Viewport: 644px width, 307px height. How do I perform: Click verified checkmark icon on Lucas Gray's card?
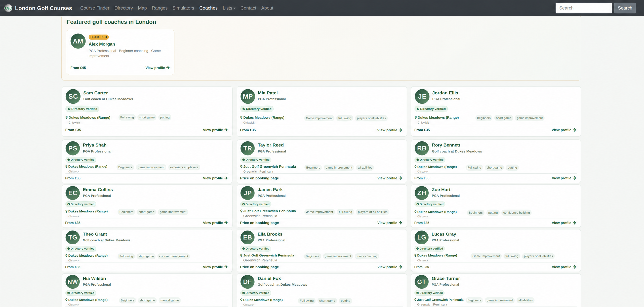tap(418, 249)
